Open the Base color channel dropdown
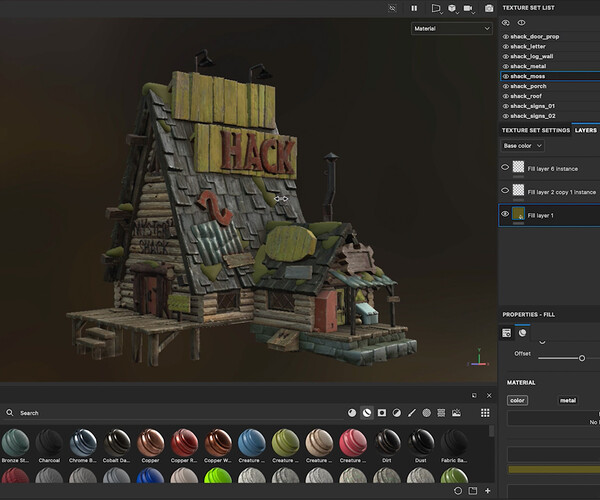This screenshot has height=500, width=600. coord(523,146)
